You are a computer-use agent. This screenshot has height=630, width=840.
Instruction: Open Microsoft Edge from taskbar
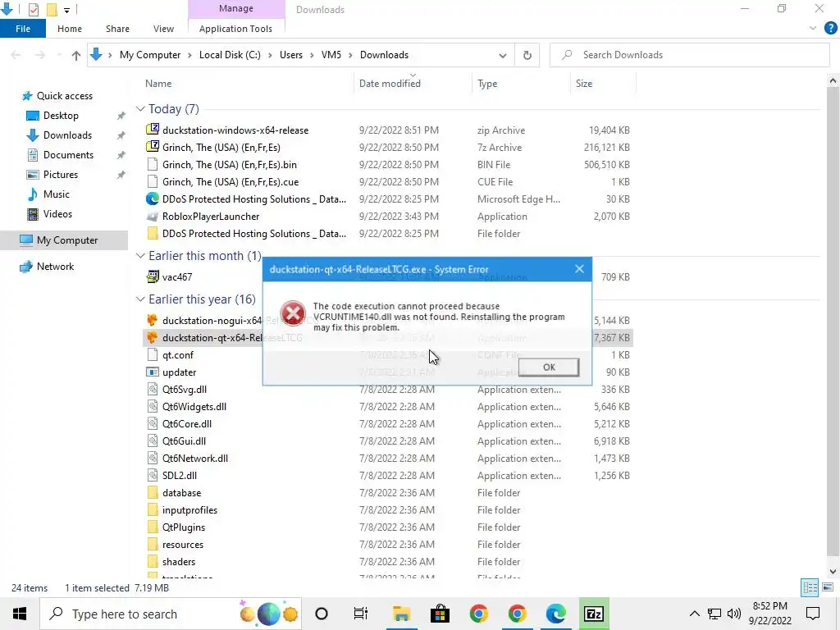(x=555, y=614)
